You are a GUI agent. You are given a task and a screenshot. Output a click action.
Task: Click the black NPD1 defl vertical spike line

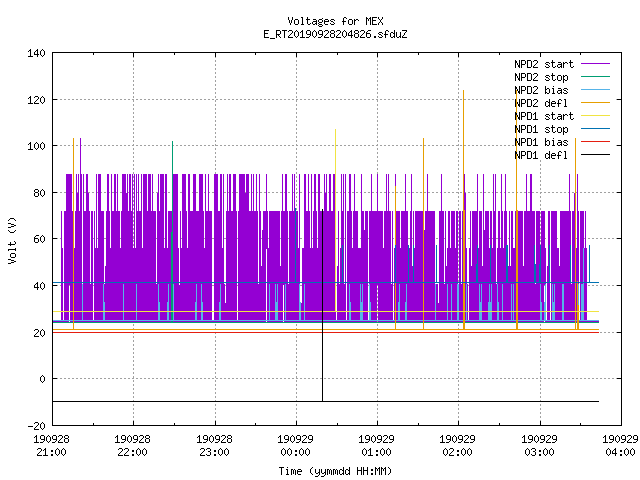click(x=322, y=305)
